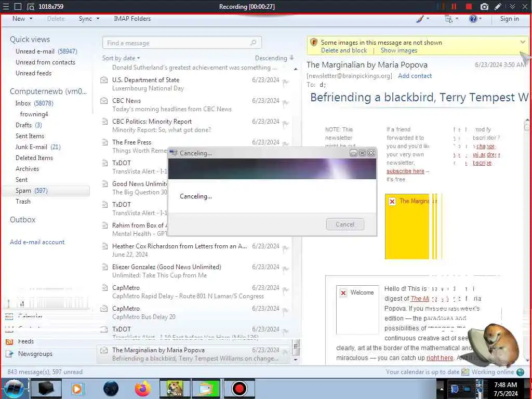The image size is (532, 399).
Task: Flag the CBC News message
Action: pyautogui.click(x=285, y=103)
